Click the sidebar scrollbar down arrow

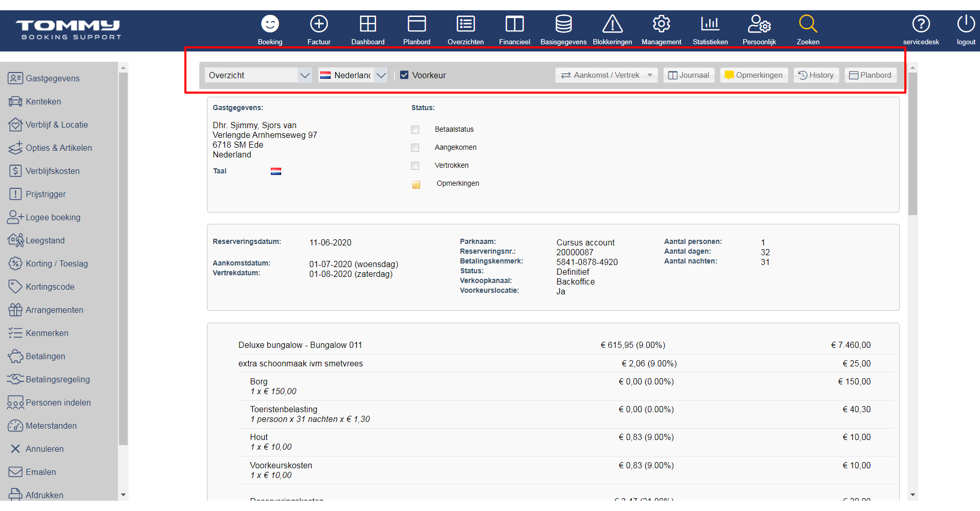[123, 495]
